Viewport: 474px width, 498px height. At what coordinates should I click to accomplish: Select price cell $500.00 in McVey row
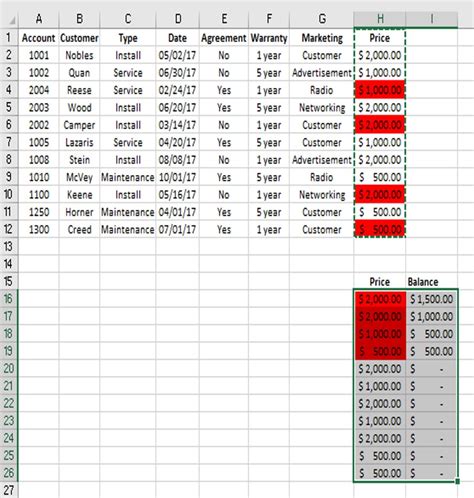(x=380, y=177)
